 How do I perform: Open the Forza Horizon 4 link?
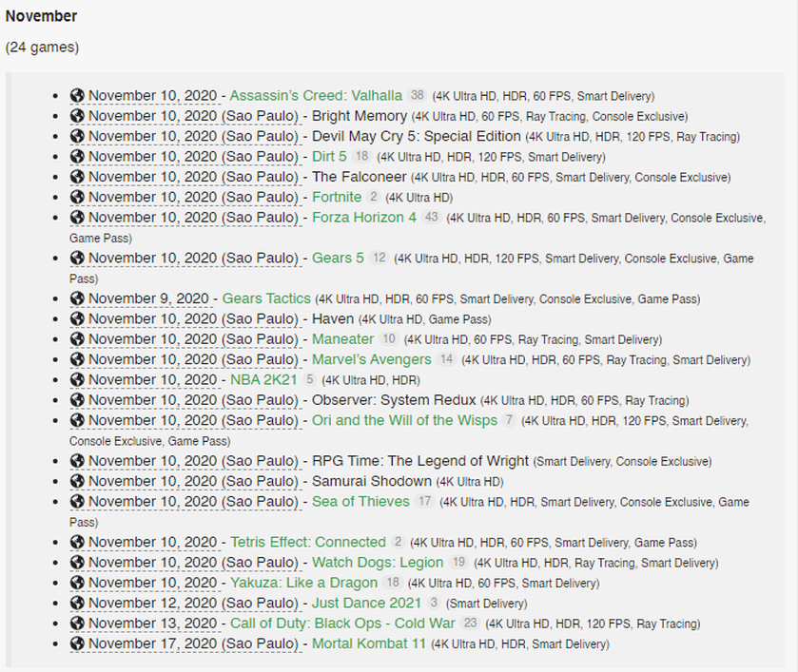[364, 218]
